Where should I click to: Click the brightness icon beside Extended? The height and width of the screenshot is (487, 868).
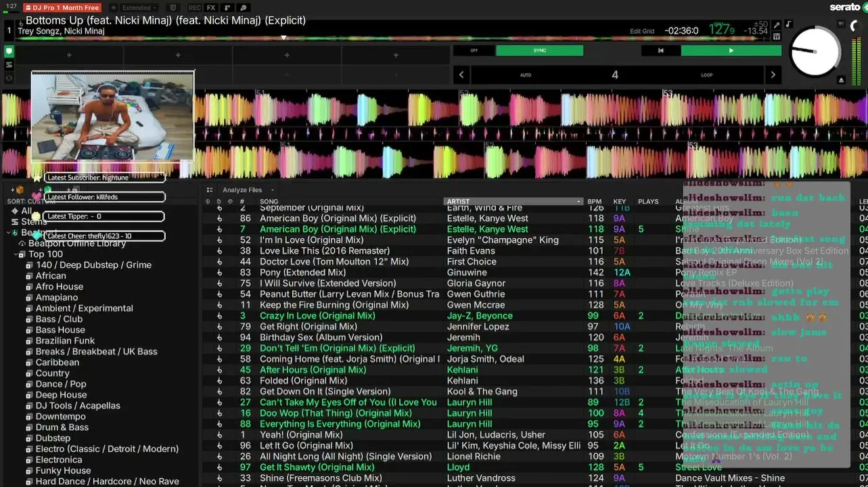coord(113,7)
